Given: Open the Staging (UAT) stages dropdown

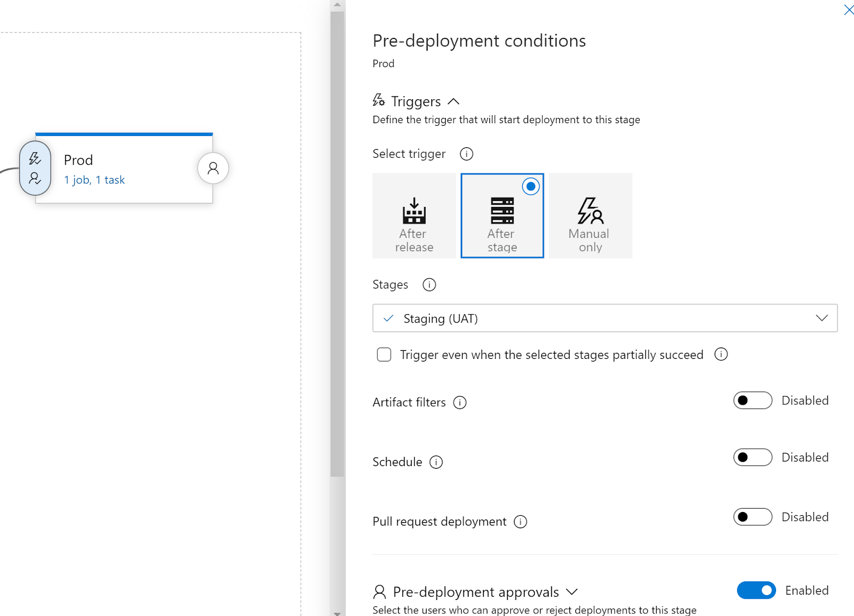Looking at the screenshot, I should pyautogui.click(x=822, y=318).
